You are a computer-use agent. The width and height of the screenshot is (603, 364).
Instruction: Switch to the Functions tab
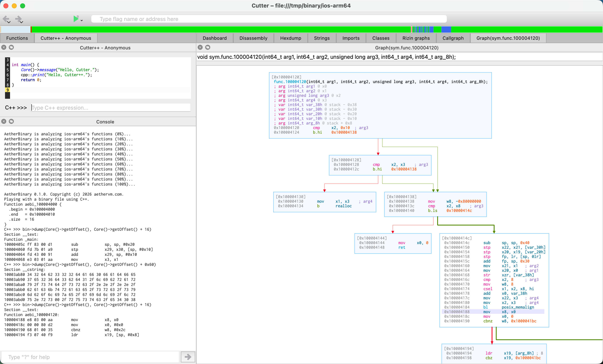(17, 38)
